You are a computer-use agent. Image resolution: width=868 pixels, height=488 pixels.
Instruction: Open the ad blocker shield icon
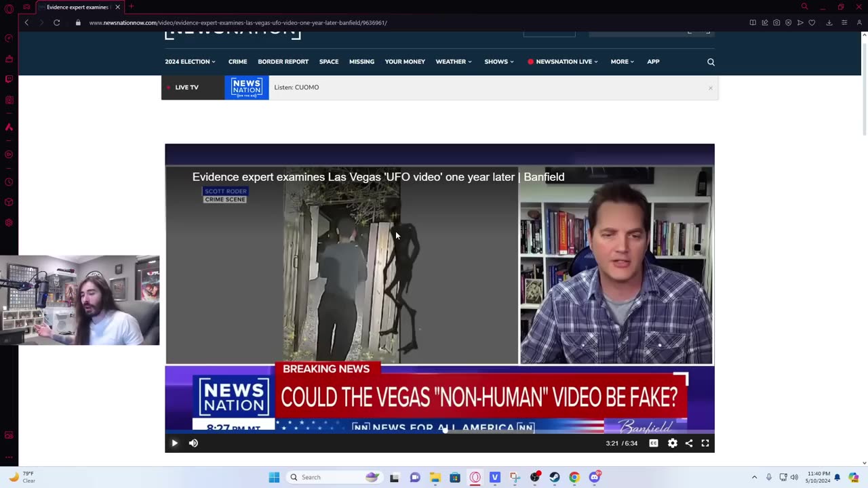click(788, 22)
